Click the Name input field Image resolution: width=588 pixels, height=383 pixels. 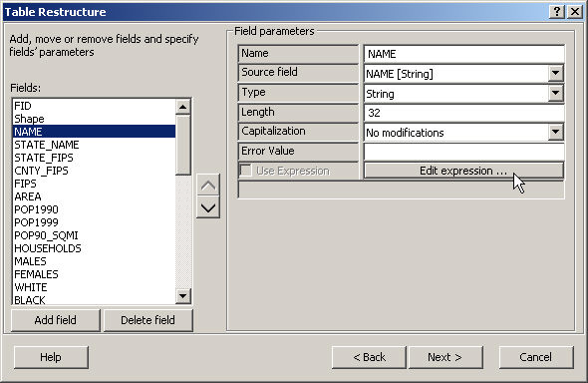point(463,54)
